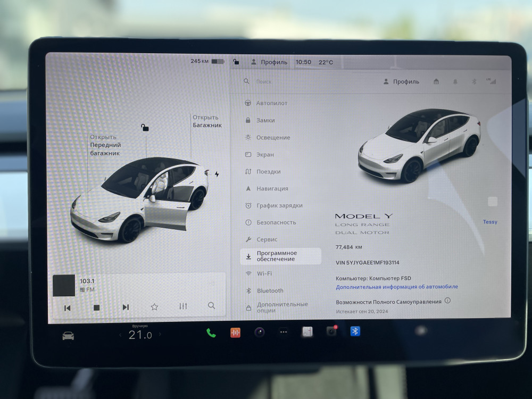This screenshot has height=399, width=532.
Task: Open the dashcam icon with red badge
Action: coord(331,331)
